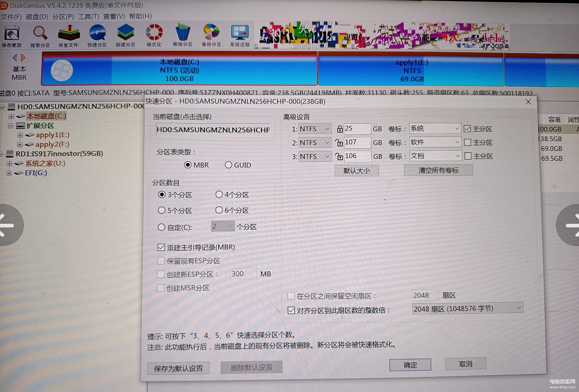Open the 分区(P) menu
This screenshot has width=579, height=392.
(x=63, y=17)
